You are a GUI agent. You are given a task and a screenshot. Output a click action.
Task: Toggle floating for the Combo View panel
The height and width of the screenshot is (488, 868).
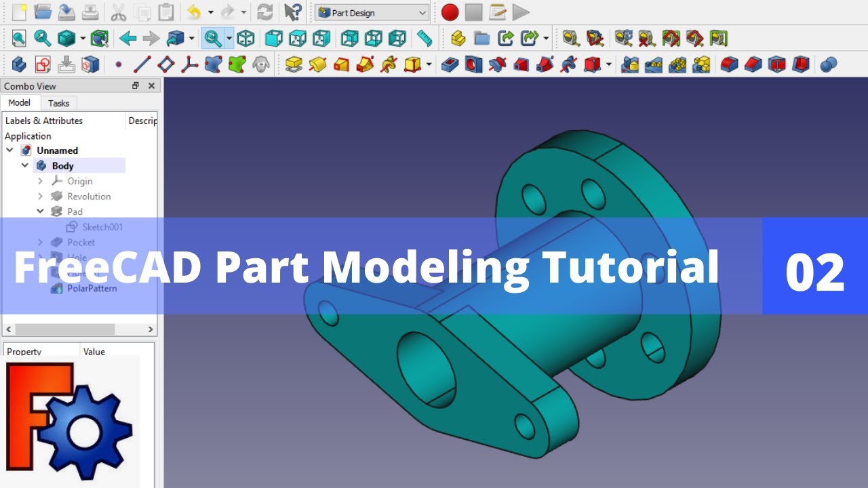click(x=136, y=86)
